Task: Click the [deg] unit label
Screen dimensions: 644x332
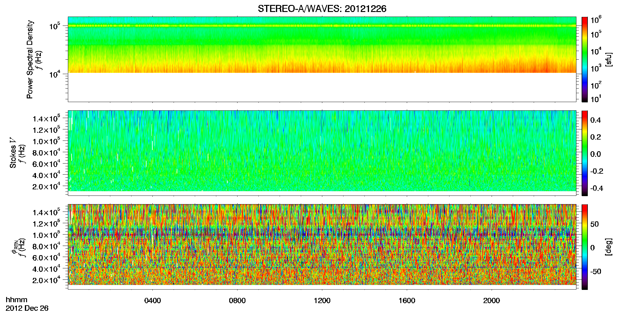Action: [x=609, y=247]
